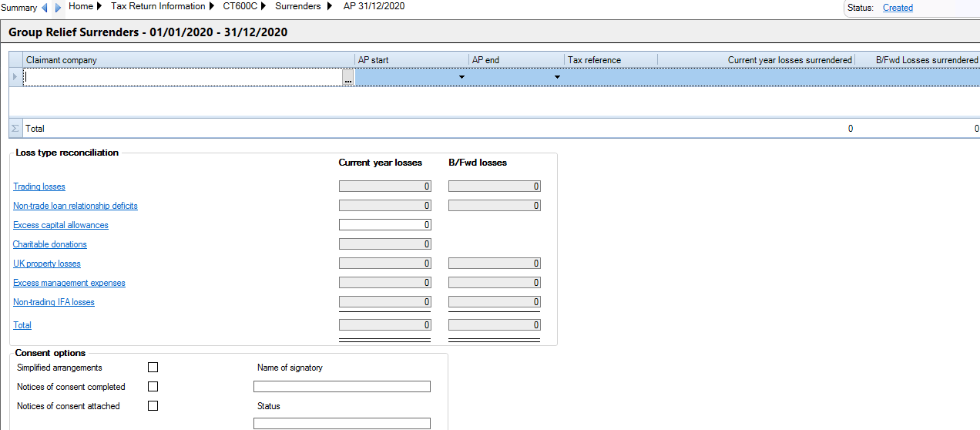This screenshot has width=980, height=430.
Task: Sort by Tax reference column header
Action: [x=611, y=59]
